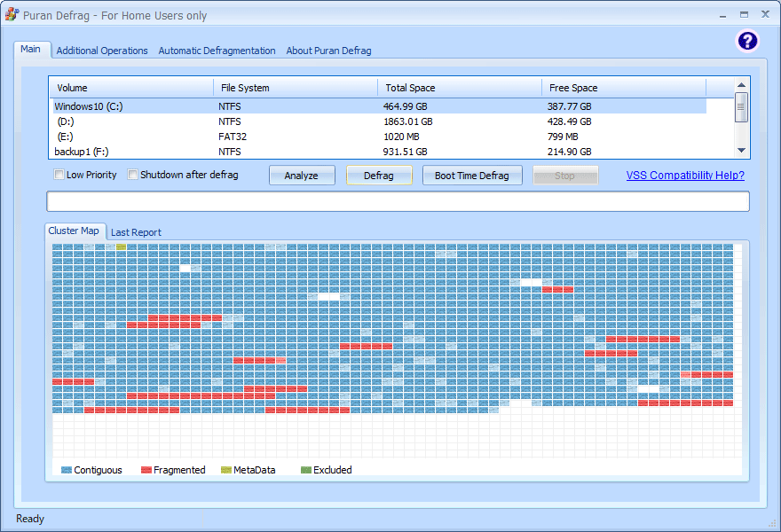
Task: Click the 214.90 GB free space cell
Action: tap(569, 152)
